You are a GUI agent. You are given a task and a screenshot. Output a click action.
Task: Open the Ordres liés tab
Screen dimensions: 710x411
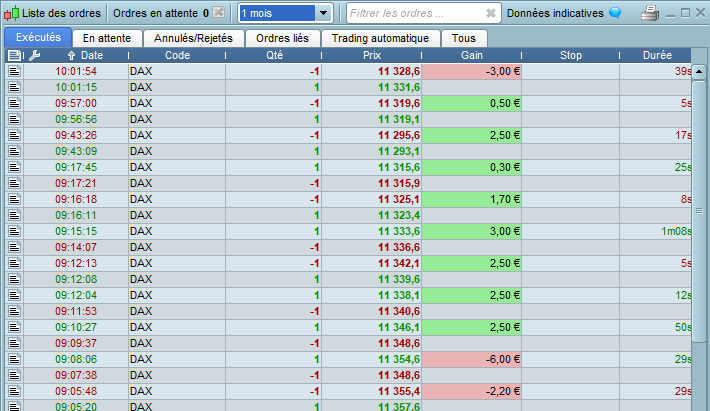coord(282,38)
